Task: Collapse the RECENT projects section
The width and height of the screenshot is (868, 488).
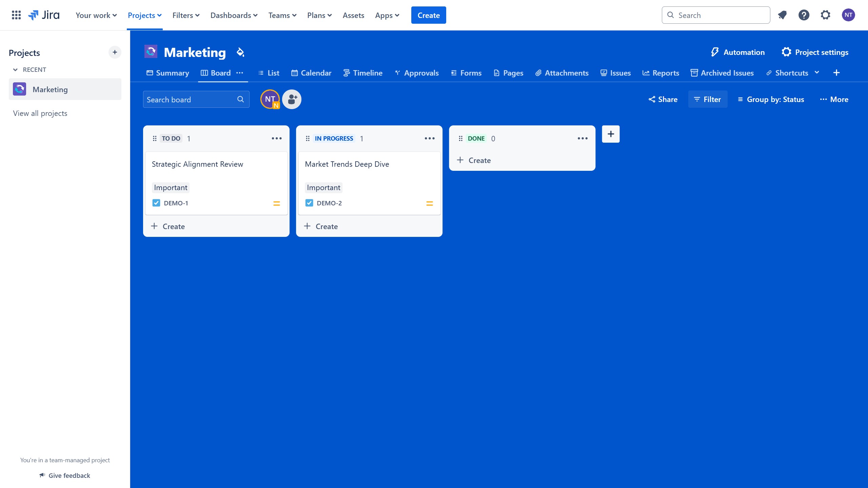Action: pyautogui.click(x=15, y=69)
